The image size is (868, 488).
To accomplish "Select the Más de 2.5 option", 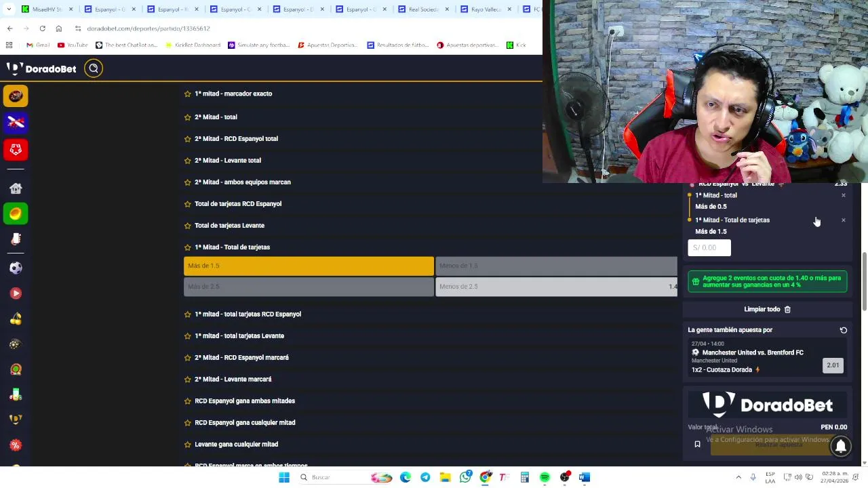I will click(309, 287).
